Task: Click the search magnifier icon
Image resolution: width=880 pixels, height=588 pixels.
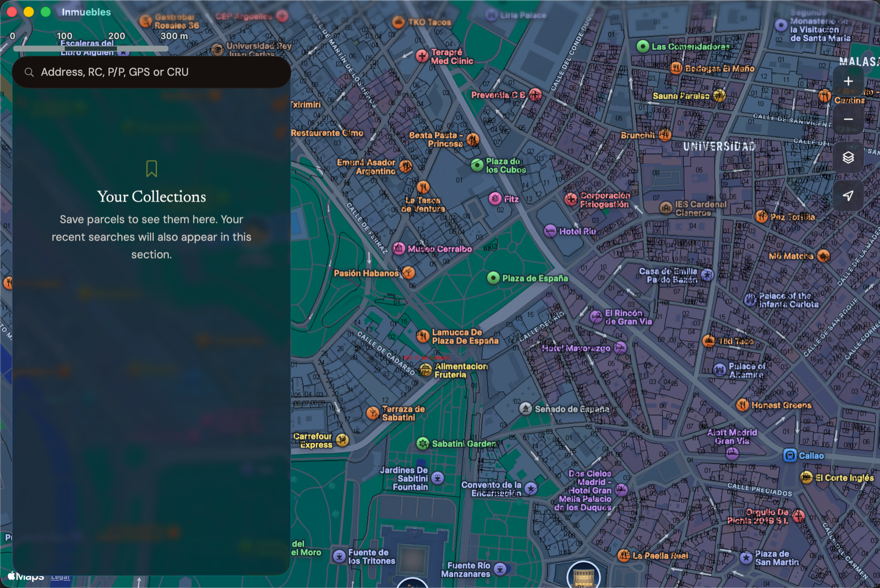Action: pyautogui.click(x=30, y=72)
